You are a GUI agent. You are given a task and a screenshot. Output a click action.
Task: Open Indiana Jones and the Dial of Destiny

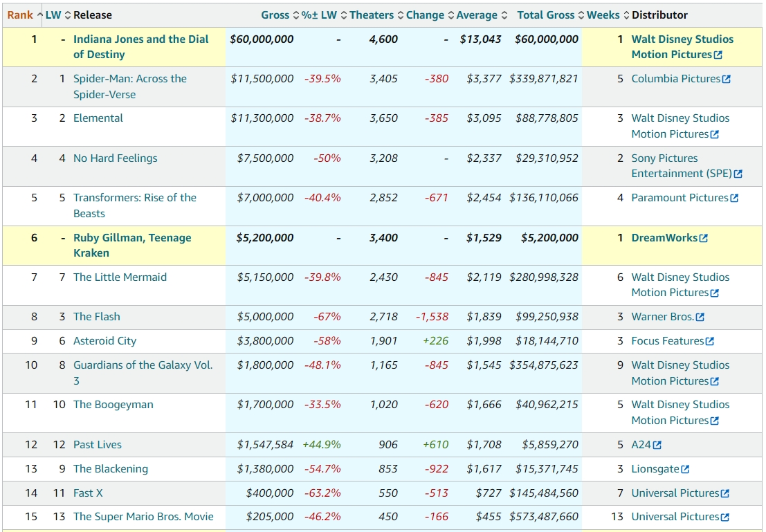pos(140,47)
